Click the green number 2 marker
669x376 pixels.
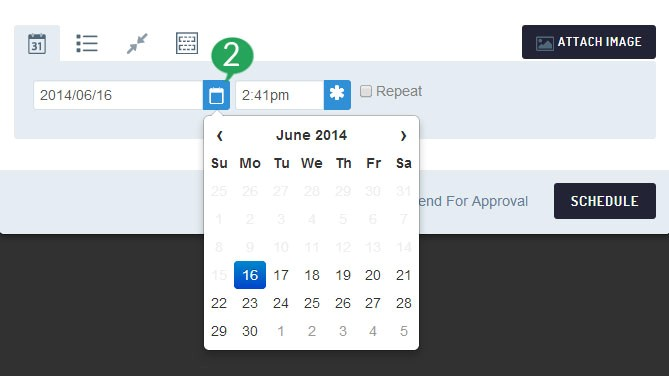coord(232,56)
